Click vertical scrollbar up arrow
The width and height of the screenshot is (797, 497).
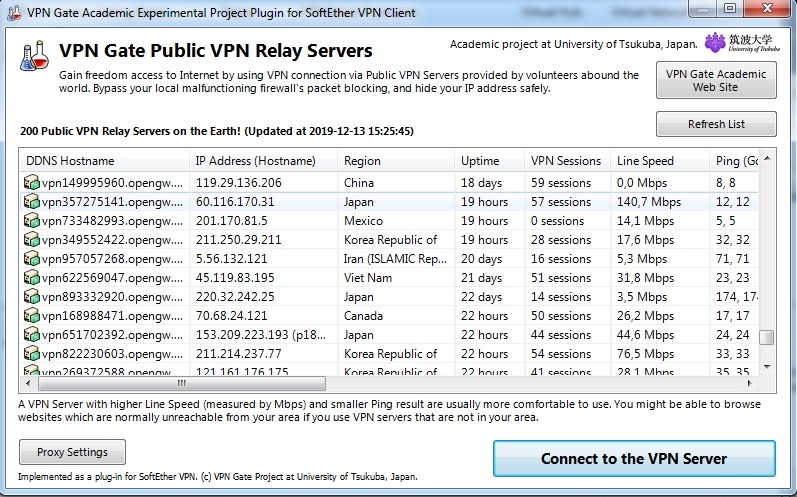pyautogui.click(x=767, y=159)
